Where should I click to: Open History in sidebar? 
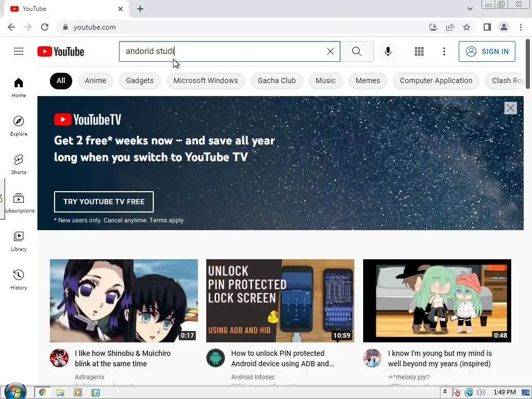point(19,280)
